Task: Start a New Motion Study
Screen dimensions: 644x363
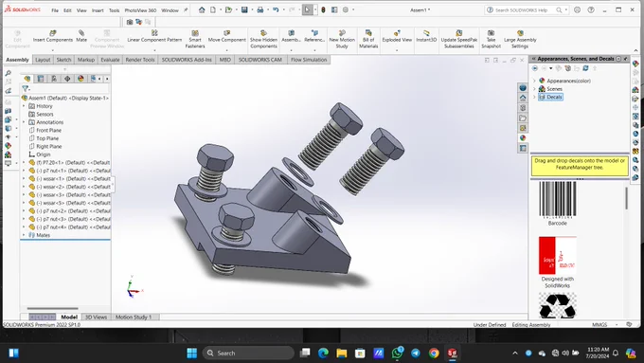Action: (342, 39)
